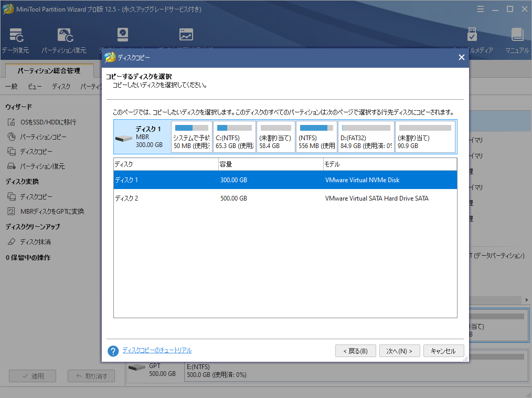The width and height of the screenshot is (532, 398).
Task: Click the 次へ(N) next button
Action: tap(400, 351)
